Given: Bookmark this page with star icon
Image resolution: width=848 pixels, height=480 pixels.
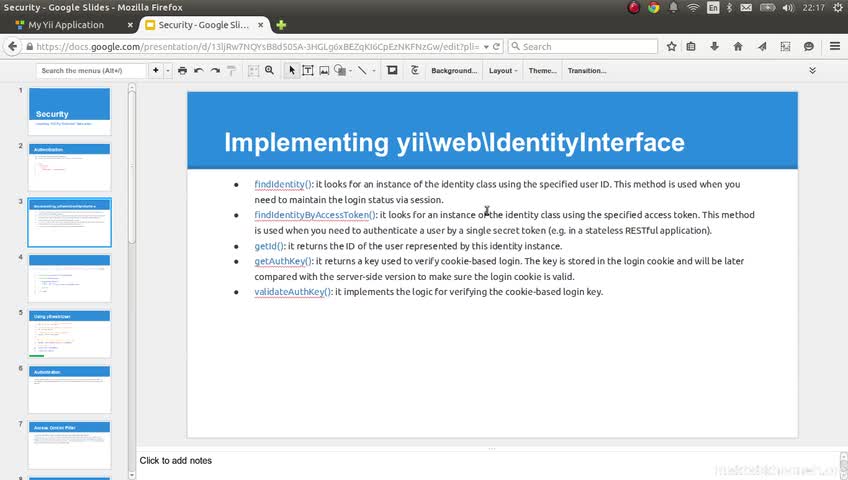Looking at the screenshot, I should tap(671, 46).
